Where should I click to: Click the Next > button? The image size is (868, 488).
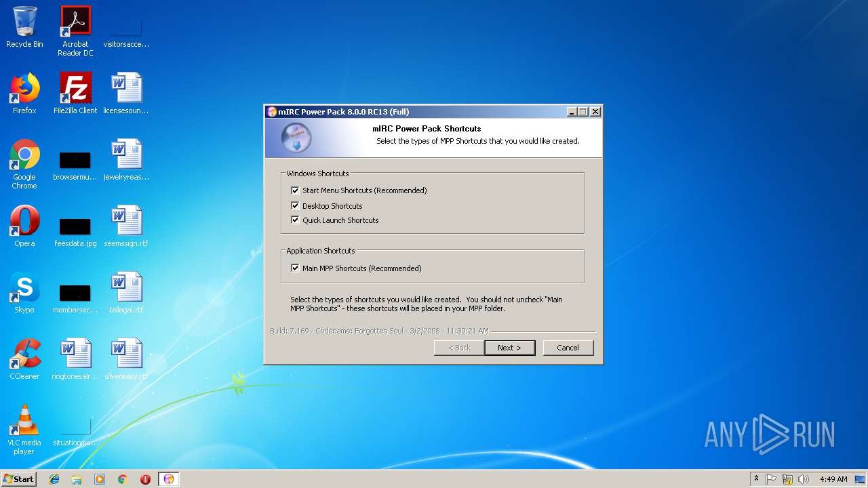[509, 348]
